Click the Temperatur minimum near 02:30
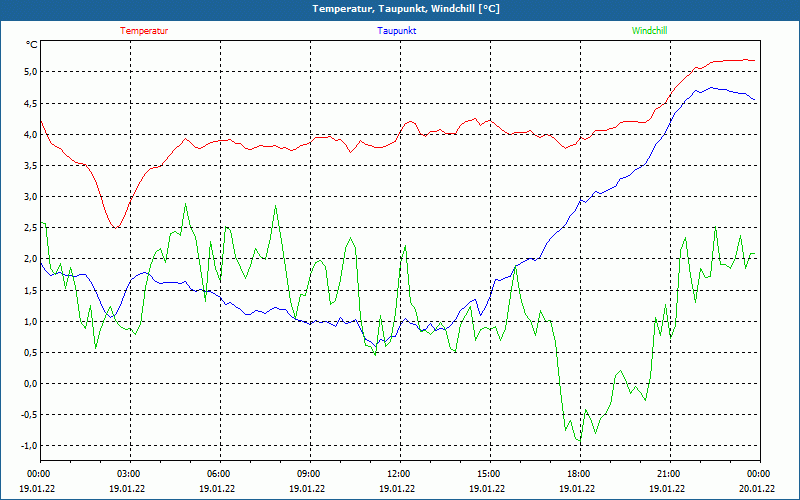 click(x=116, y=228)
